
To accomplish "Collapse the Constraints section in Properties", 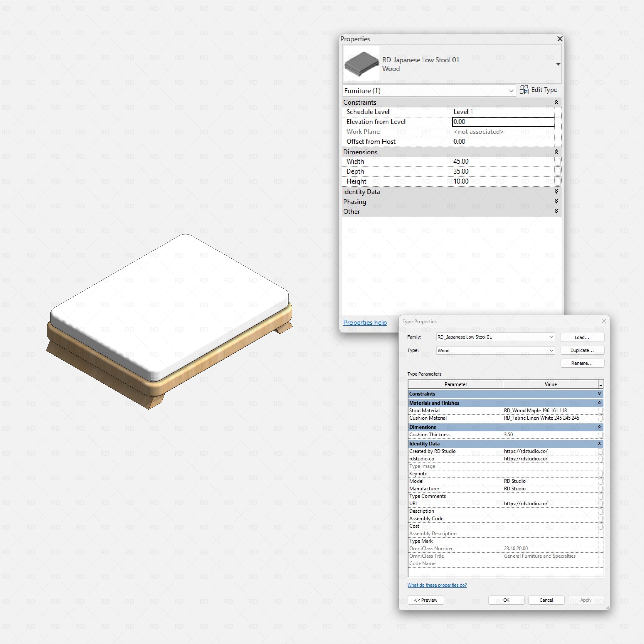I will point(556,102).
